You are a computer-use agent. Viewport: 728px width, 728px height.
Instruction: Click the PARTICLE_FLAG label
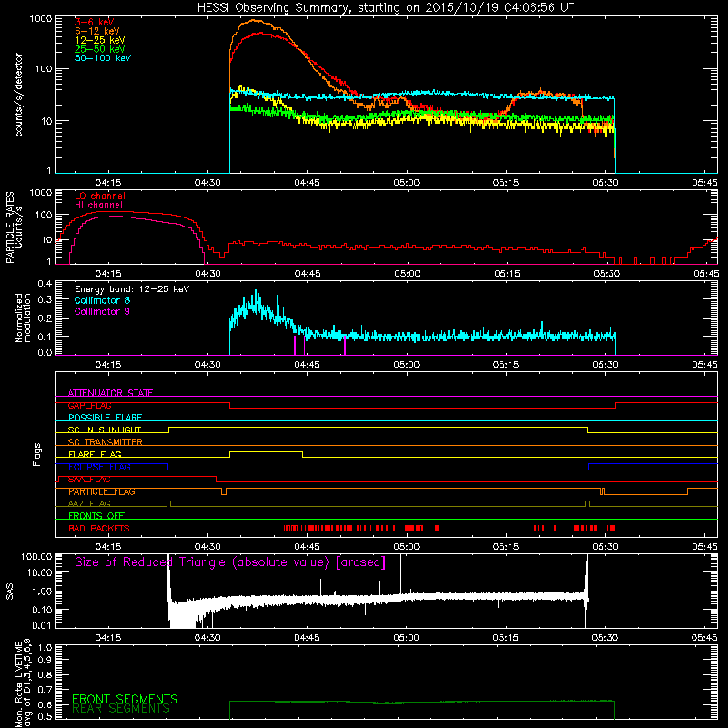[x=102, y=491]
